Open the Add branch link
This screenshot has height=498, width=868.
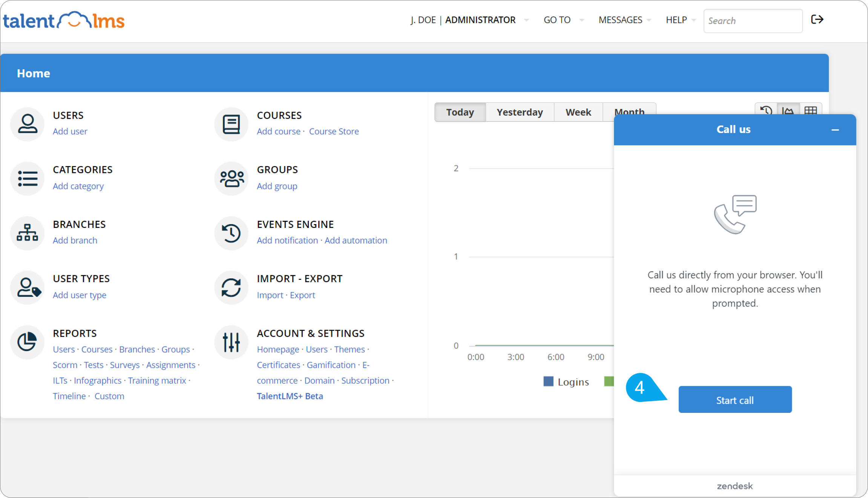tap(75, 240)
